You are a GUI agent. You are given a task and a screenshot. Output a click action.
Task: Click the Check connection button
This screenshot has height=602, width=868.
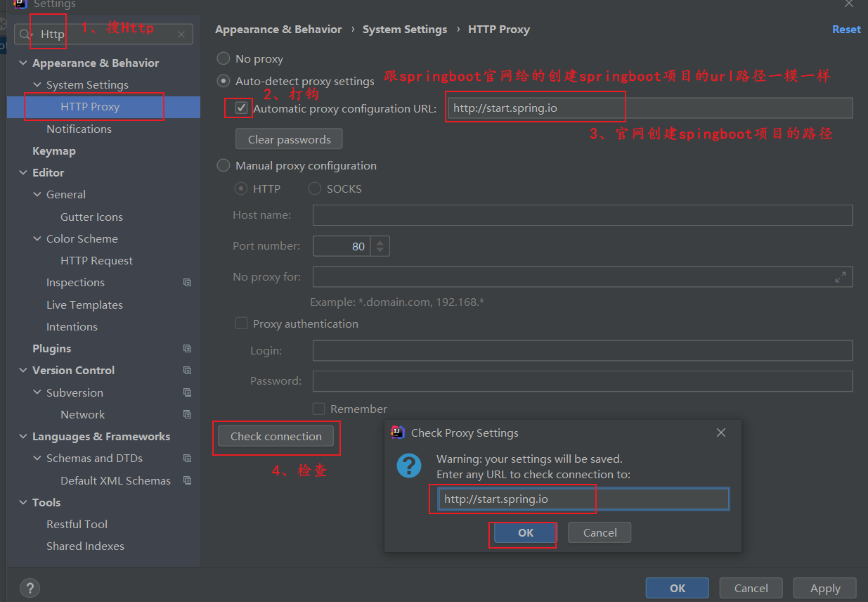276,437
